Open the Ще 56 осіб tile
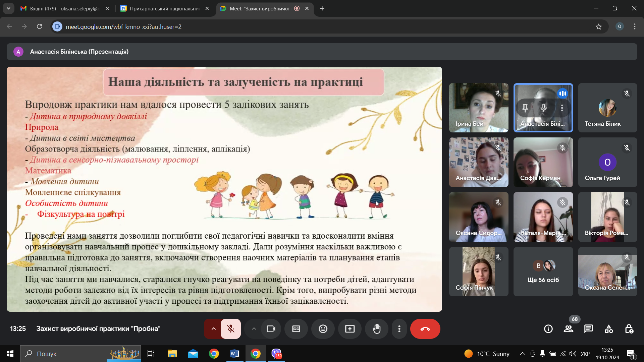644x362 pixels. click(x=543, y=272)
